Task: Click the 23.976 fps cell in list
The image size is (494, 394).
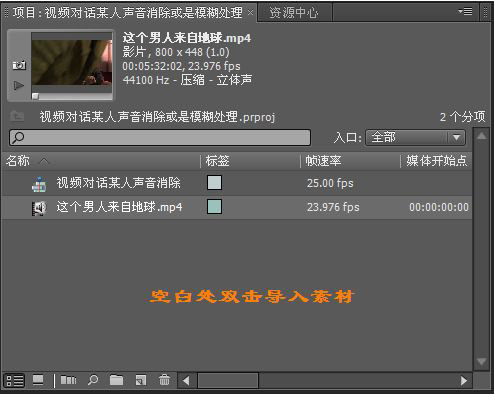Action: 333,207
